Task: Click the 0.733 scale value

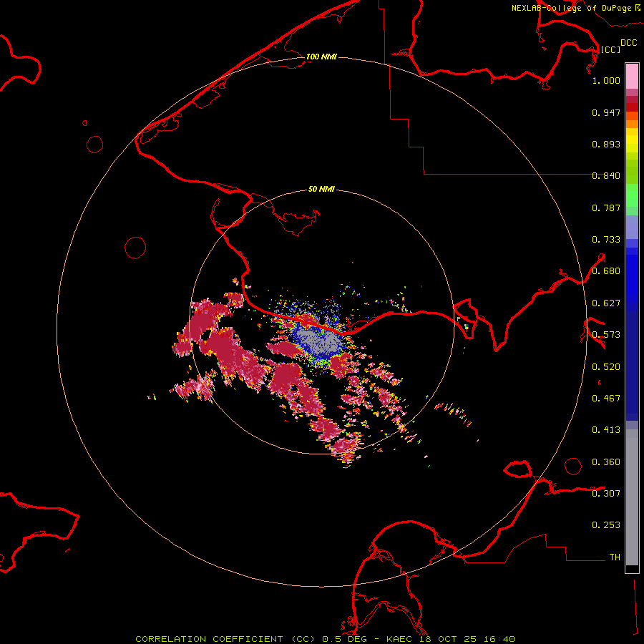Action: tap(606, 240)
